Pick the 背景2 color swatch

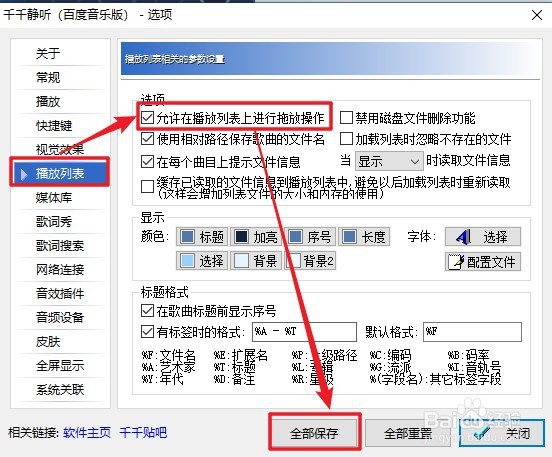[310, 261]
